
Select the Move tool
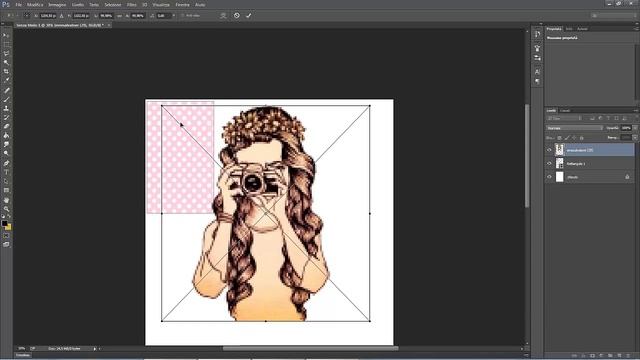coord(6,36)
